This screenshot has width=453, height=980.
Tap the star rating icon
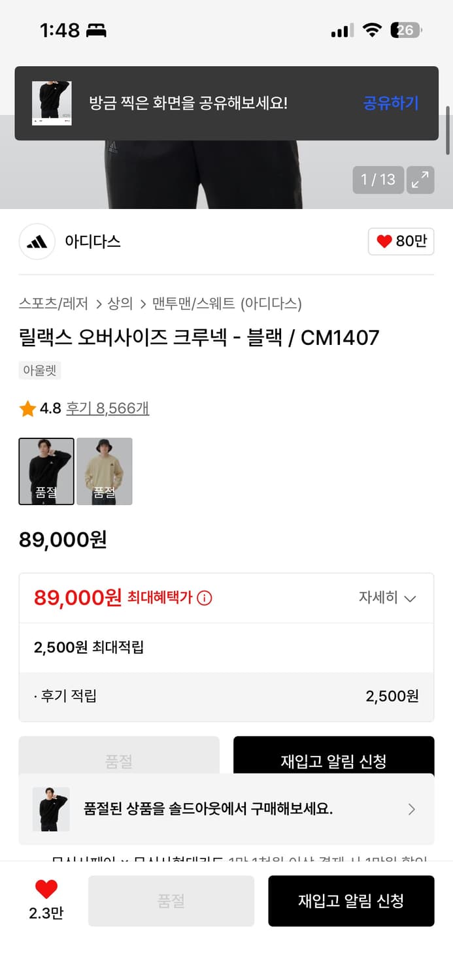click(x=27, y=408)
